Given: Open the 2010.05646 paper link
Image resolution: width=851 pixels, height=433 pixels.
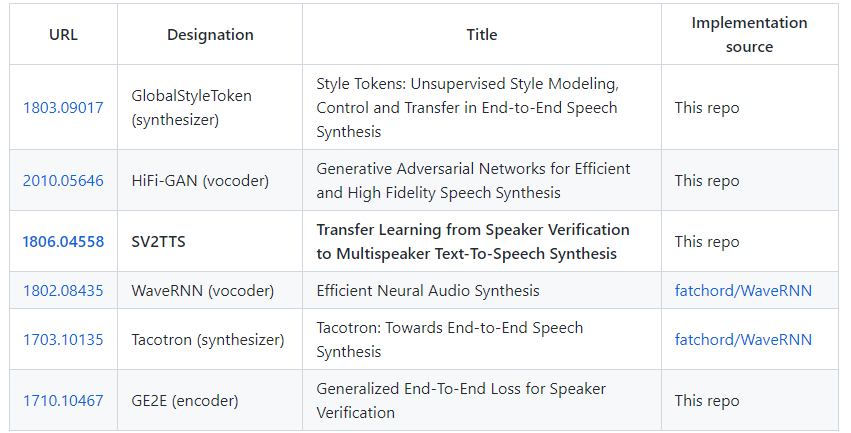Looking at the screenshot, I should pyautogui.click(x=63, y=181).
